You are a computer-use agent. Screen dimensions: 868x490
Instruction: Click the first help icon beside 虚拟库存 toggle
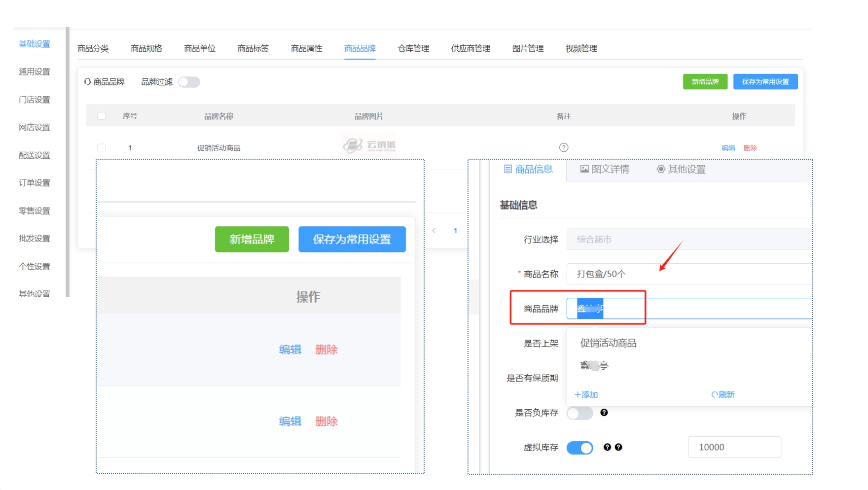point(607,447)
